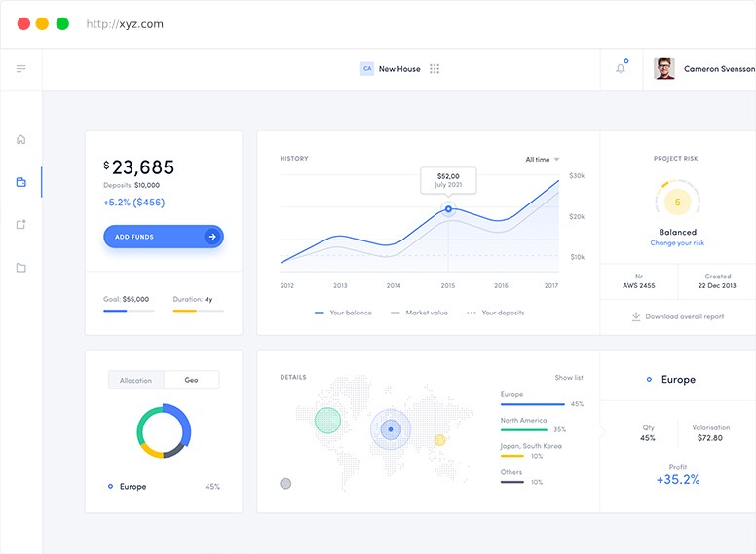
Task: Click Cameron Svensson's avatar photo
Action: [x=663, y=69]
